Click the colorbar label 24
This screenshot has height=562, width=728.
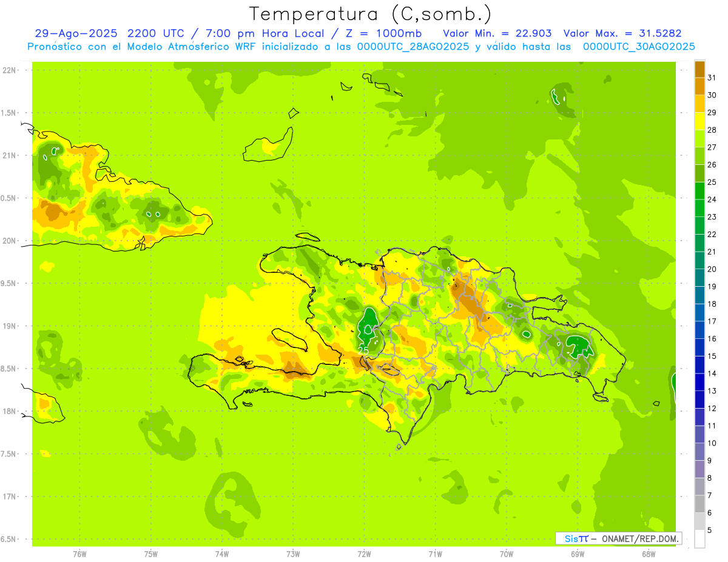(712, 199)
